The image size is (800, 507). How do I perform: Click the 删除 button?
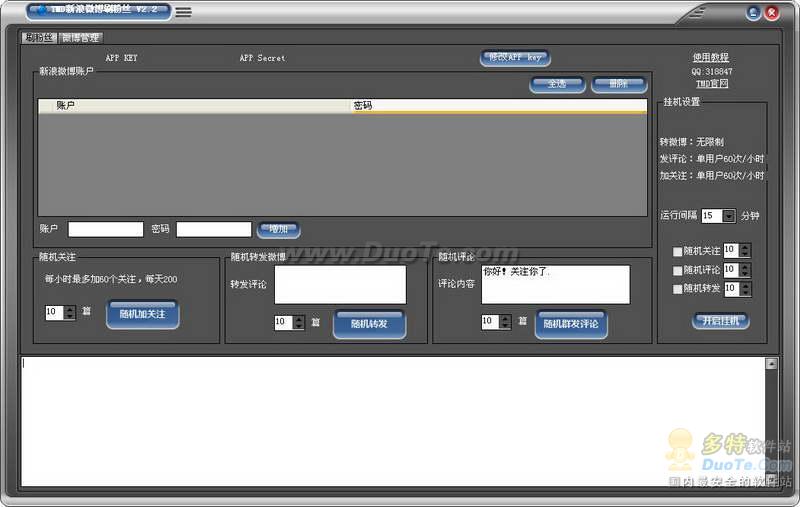618,84
